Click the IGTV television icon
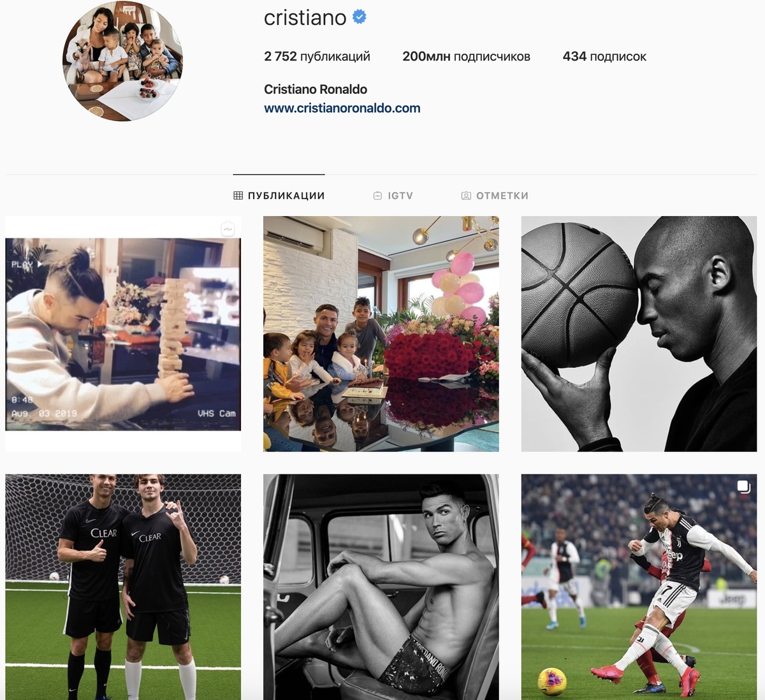This screenshot has width=765, height=700. click(377, 196)
